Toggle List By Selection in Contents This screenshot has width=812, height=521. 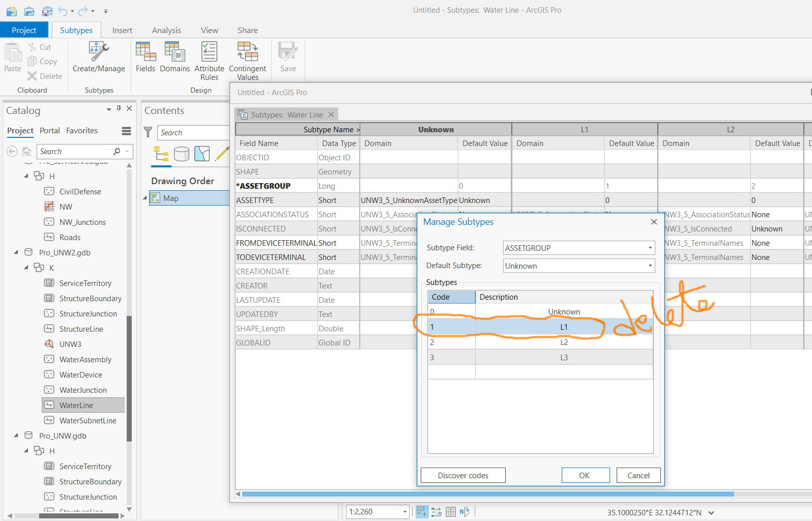202,154
